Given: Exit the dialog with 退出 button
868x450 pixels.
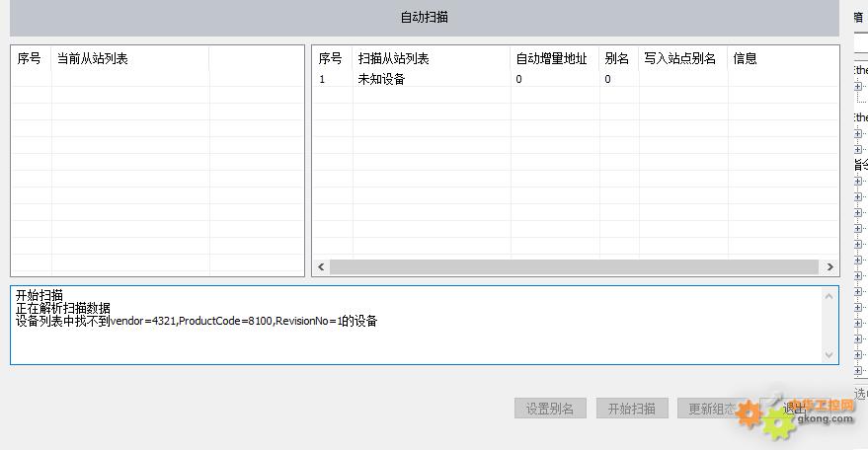Looking at the screenshot, I should pyautogui.click(x=794, y=409).
